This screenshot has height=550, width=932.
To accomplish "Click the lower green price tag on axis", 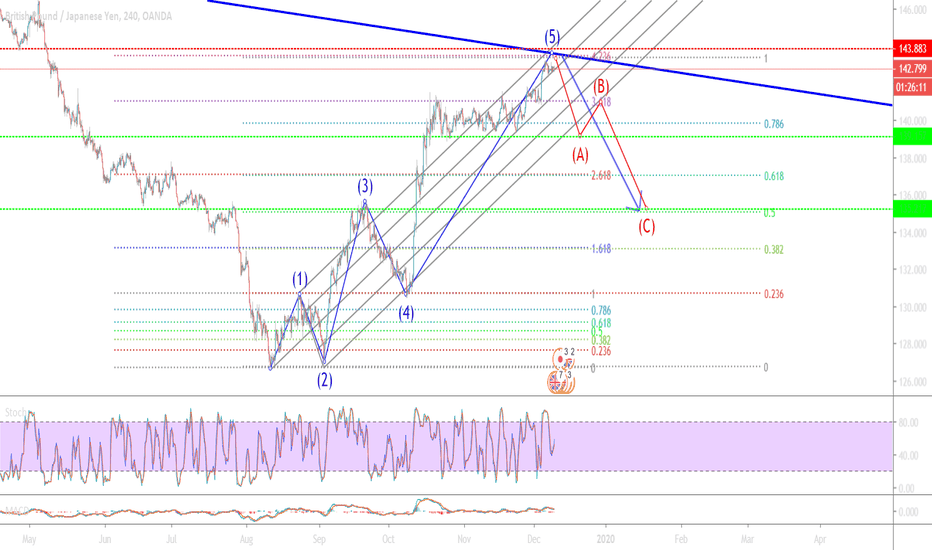I will click(x=910, y=209).
